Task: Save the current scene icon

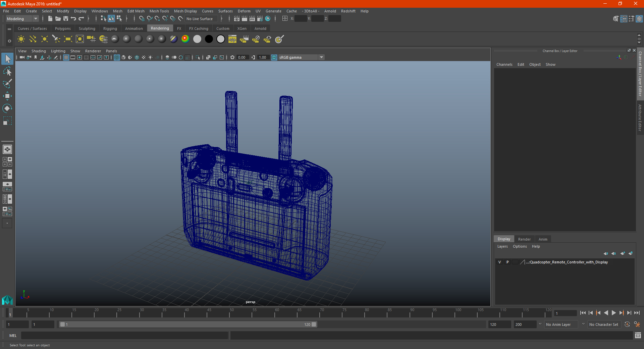Action: (x=66, y=19)
